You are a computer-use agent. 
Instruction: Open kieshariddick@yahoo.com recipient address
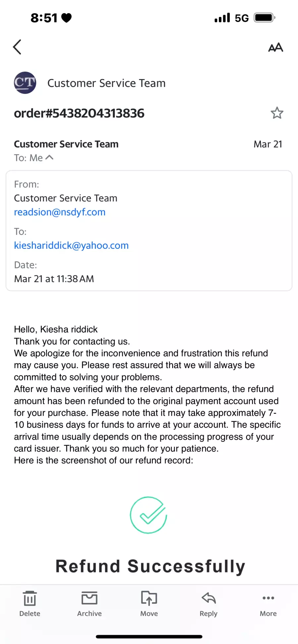(71, 245)
